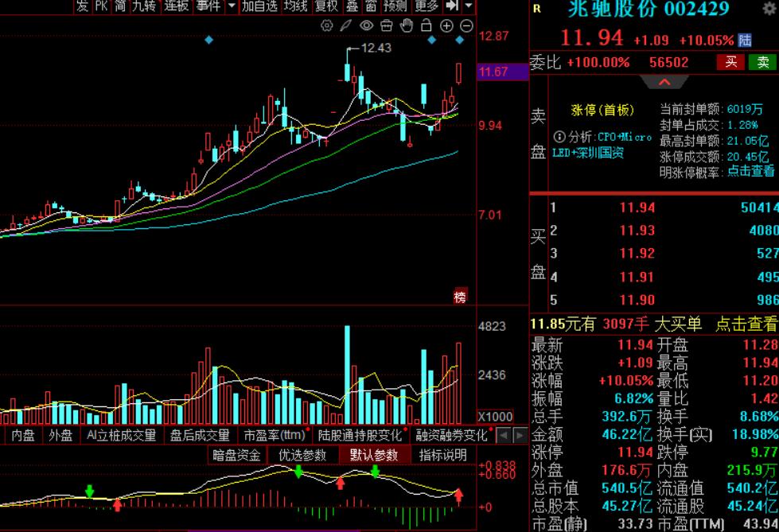The width and height of the screenshot is (779, 532).
Task: Click 张停(首板) limit-up label
Action: click(602, 110)
